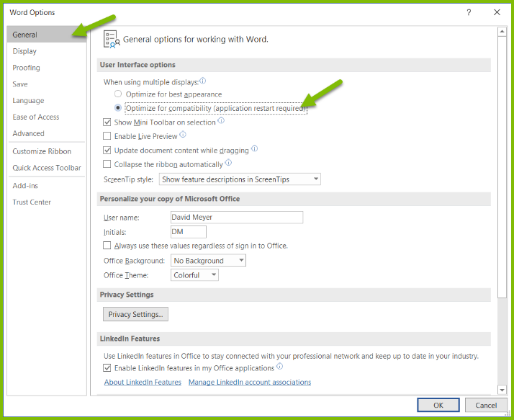This screenshot has height=420, width=514.
Task: Click the scrollbar up arrow
Action: coord(502,32)
